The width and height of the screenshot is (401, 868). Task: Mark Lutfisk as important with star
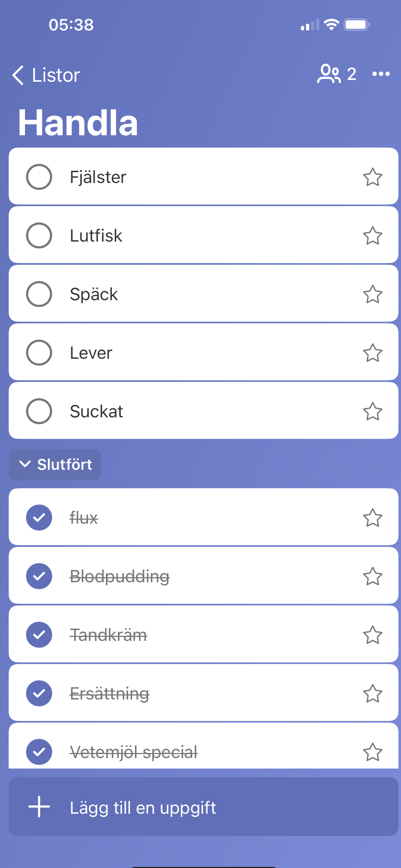(x=372, y=235)
